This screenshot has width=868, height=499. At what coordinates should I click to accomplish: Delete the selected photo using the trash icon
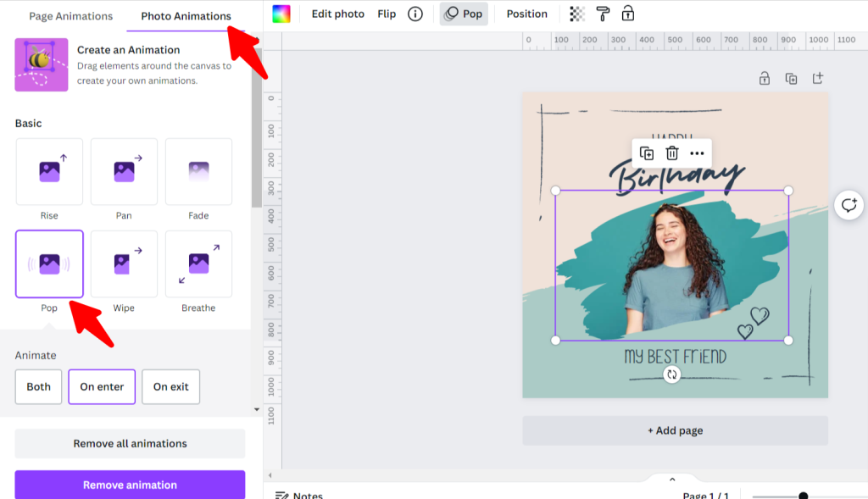672,153
